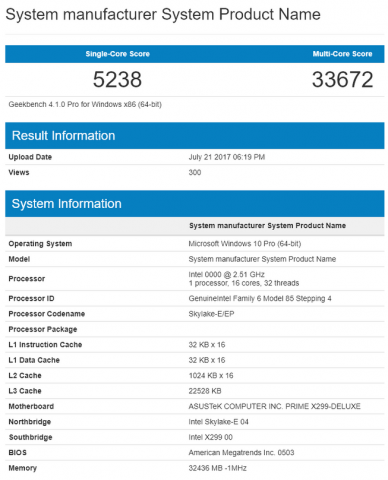Screen dimensions: 388x480
Task: Select ASUSTeK PRIME X299-DELUXE value
Action: [x=274, y=406]
